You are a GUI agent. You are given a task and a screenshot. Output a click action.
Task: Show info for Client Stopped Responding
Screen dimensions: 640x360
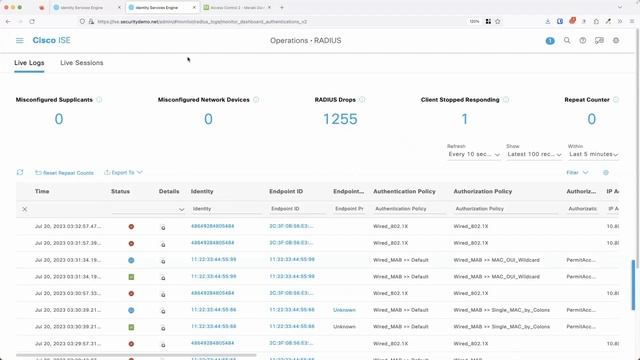click(506, 100)
